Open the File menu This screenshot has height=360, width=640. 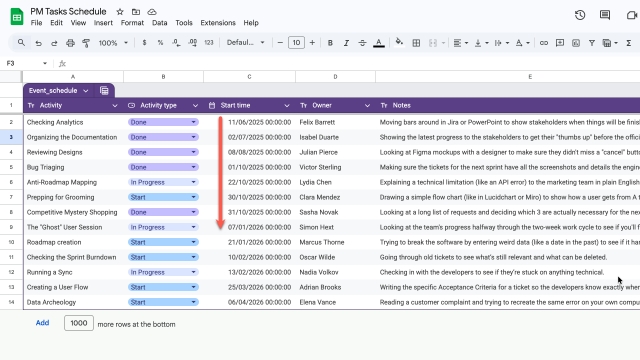[x=36, y=23]
